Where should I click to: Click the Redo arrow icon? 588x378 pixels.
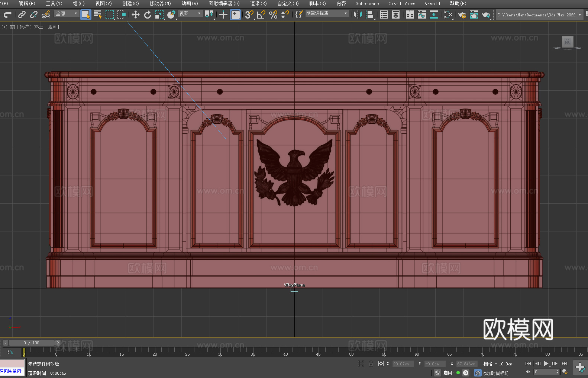coord(7,14)
